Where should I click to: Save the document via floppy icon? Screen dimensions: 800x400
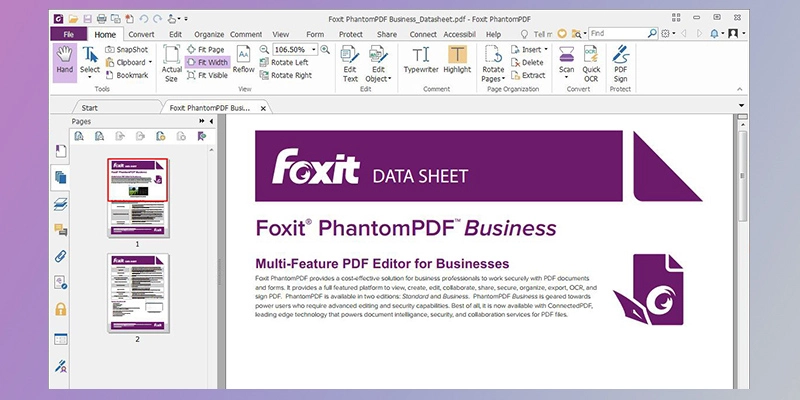(x=87, y=19)
